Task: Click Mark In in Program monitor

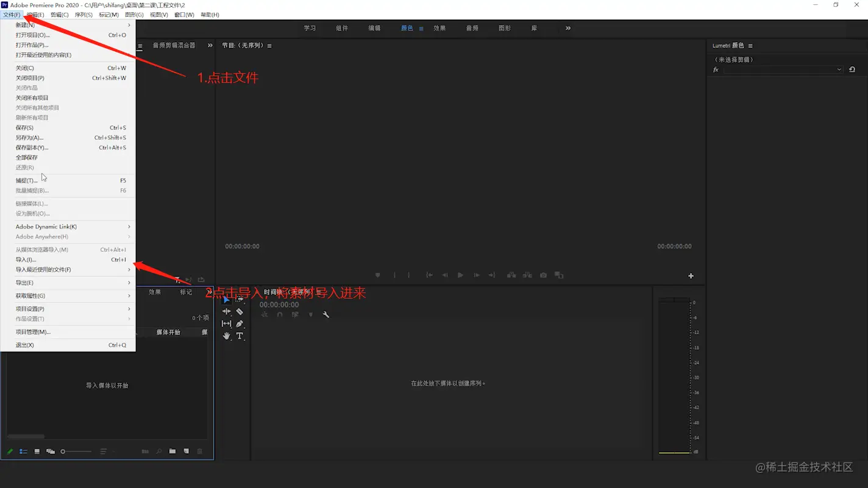Action: 394,275
